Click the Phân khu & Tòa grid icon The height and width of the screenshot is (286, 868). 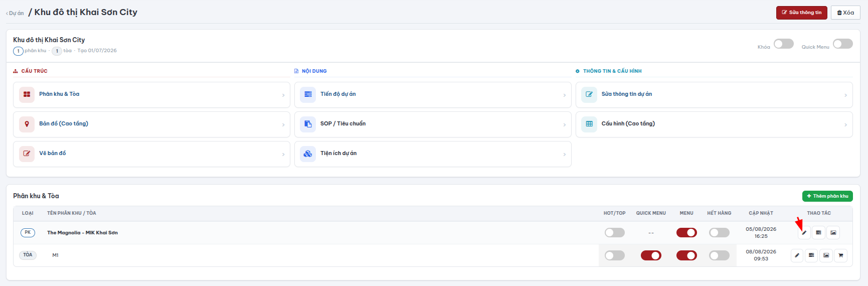pos(27,94)
